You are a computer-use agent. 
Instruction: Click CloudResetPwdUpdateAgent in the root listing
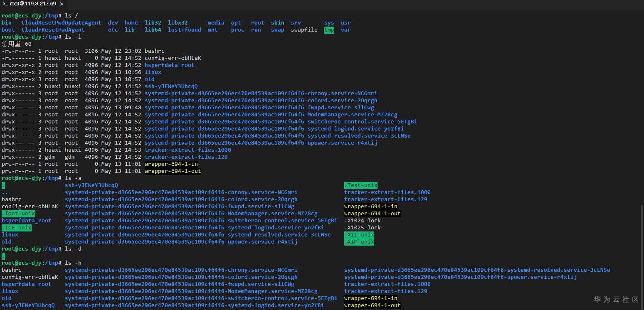(61, 23)
